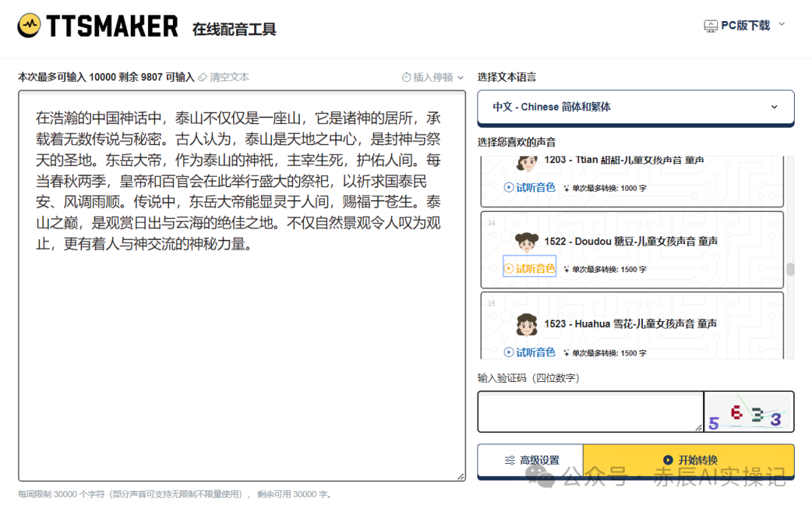Open 高级设置 advanced settings
The image size is (812, 509).
point(531,460)
